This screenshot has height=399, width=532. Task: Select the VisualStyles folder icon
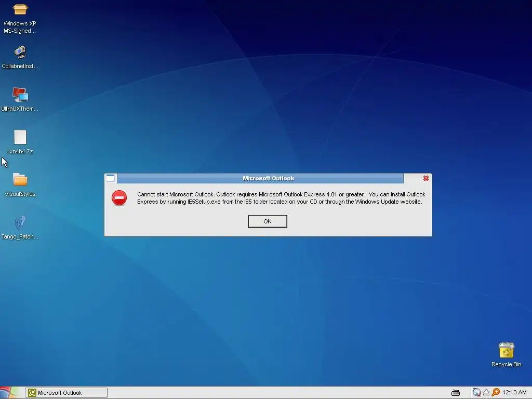pyautogui.click(x=20, y=185)
